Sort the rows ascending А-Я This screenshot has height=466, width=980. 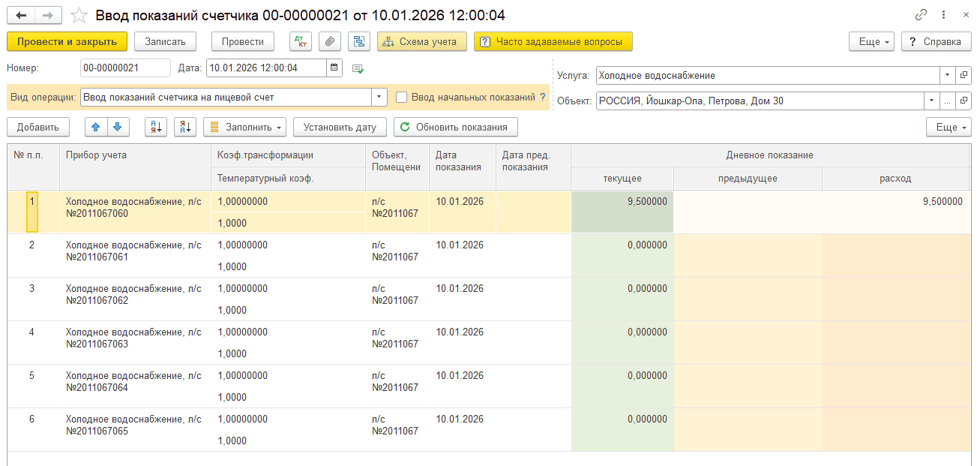coord(156,127)
